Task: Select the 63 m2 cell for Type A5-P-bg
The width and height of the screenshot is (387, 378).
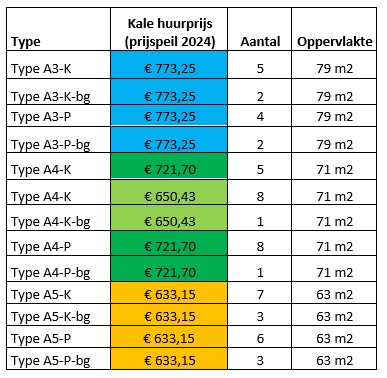Action: click(x=334, y=359)
